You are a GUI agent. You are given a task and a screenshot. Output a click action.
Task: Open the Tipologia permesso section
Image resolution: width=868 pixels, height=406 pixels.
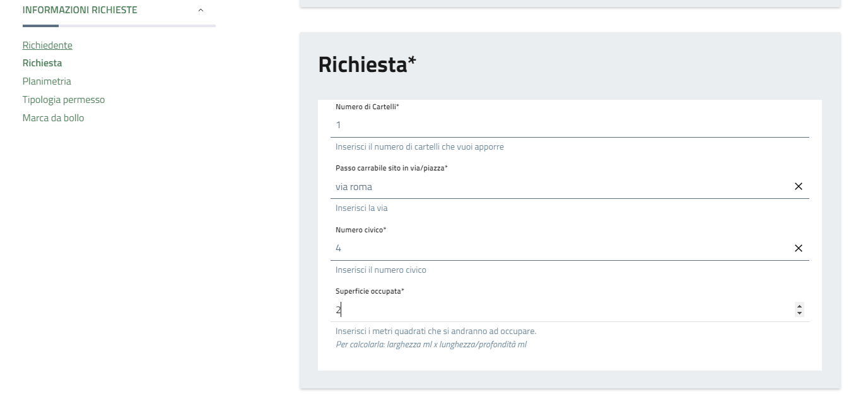tap(64, 100)
